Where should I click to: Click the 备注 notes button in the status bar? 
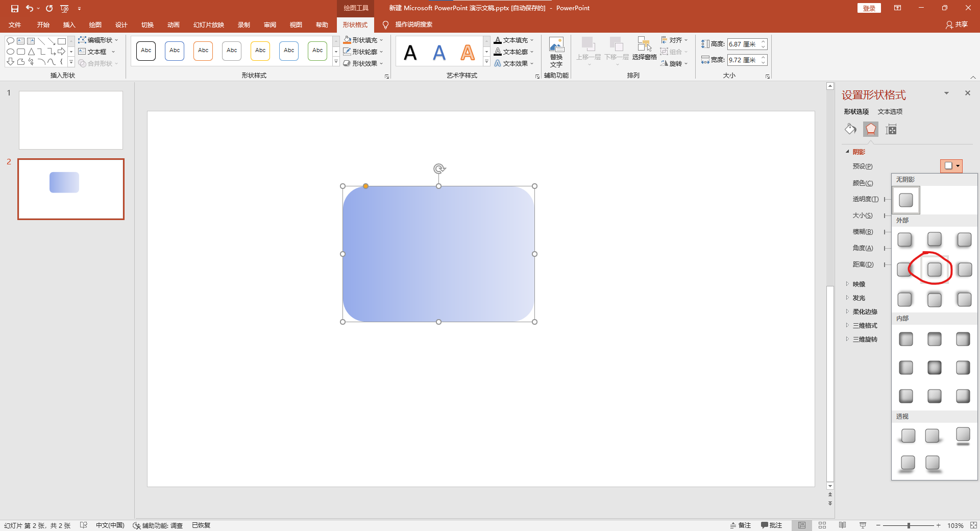pos(741,525)
